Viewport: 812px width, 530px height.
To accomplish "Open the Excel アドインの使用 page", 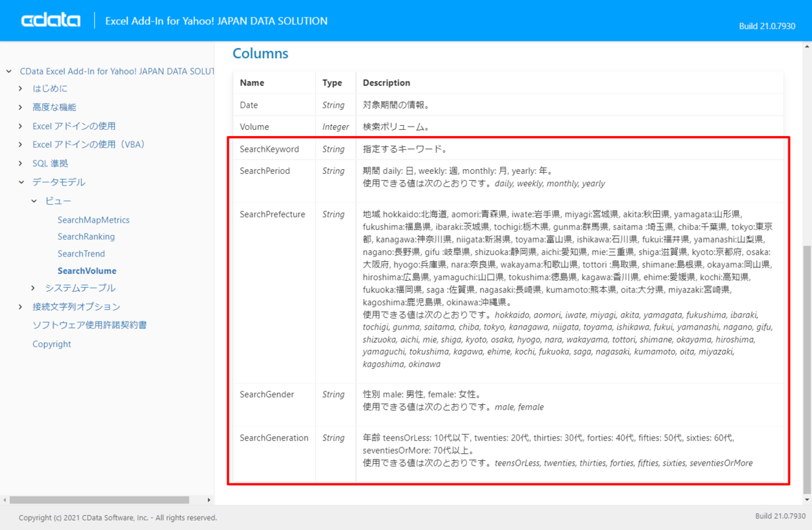I will tap(74, 126).
